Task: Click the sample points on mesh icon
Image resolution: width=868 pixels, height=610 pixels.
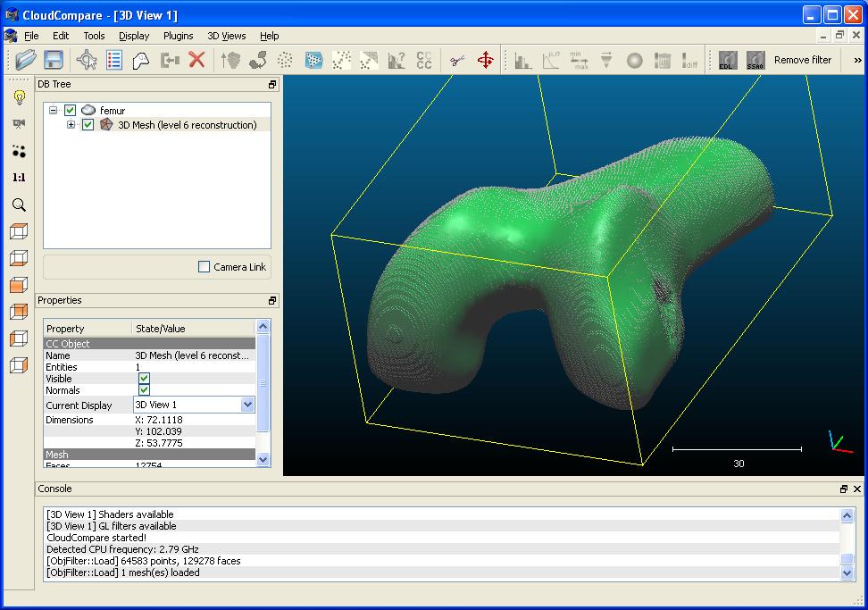Action: 313,60
